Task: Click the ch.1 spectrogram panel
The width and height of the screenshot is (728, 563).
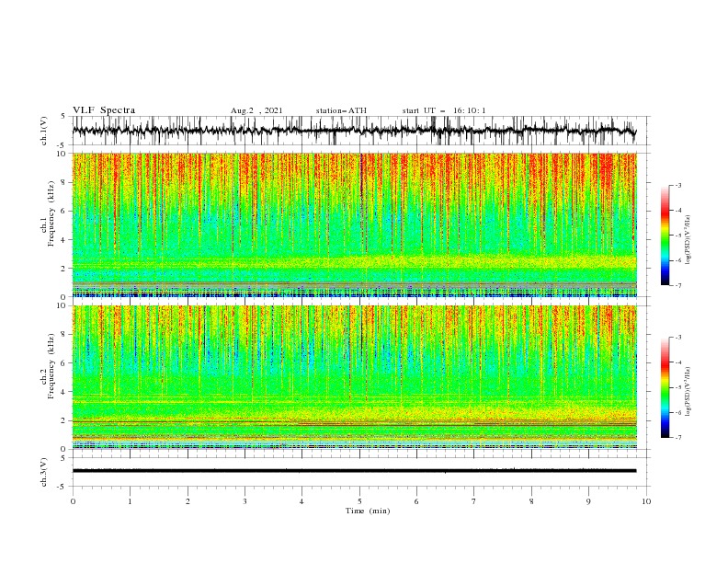Action: [354, 224]
